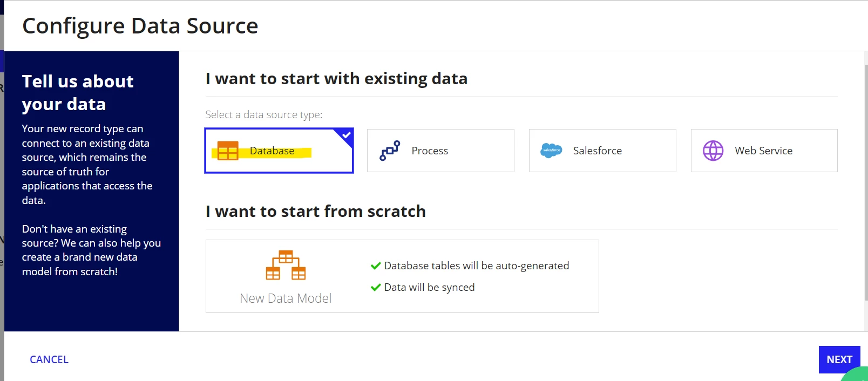
Task: Click the NEXT button
Action: [x=839, y=359]
